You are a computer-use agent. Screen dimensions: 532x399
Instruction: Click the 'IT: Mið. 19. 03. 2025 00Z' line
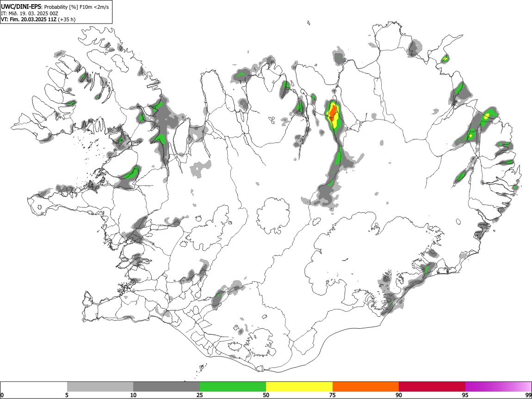pyautogui.click(x=30, y=13)
